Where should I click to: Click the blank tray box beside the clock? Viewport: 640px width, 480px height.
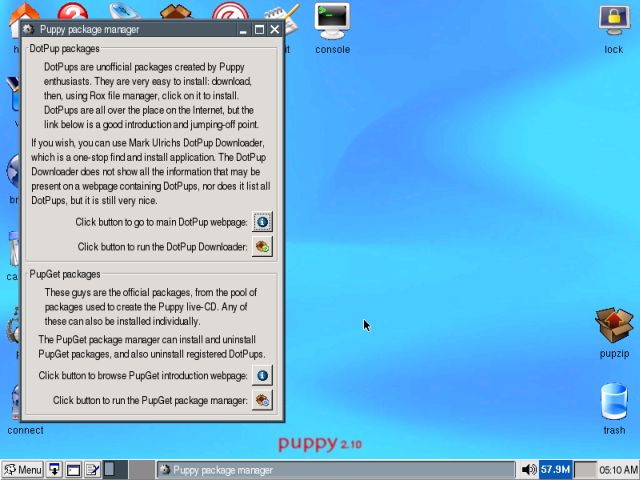[585, 470]
